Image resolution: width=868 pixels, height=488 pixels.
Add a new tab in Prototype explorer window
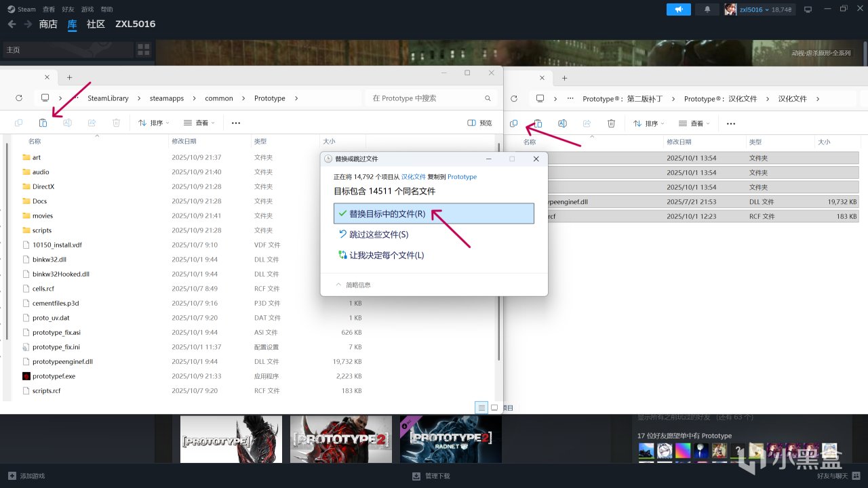pos(69,78)
